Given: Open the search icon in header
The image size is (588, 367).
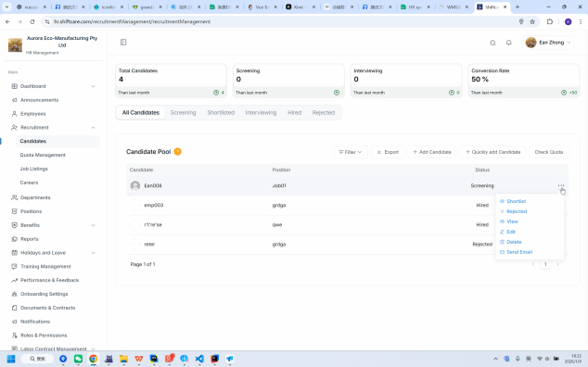Looking at the screenshot, I should tap(492, 43).
